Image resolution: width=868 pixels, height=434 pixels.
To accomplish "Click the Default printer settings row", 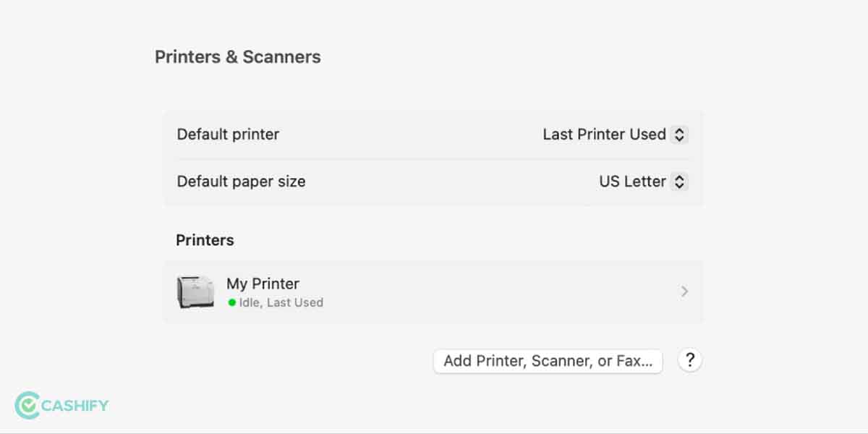I will point(434,135).
